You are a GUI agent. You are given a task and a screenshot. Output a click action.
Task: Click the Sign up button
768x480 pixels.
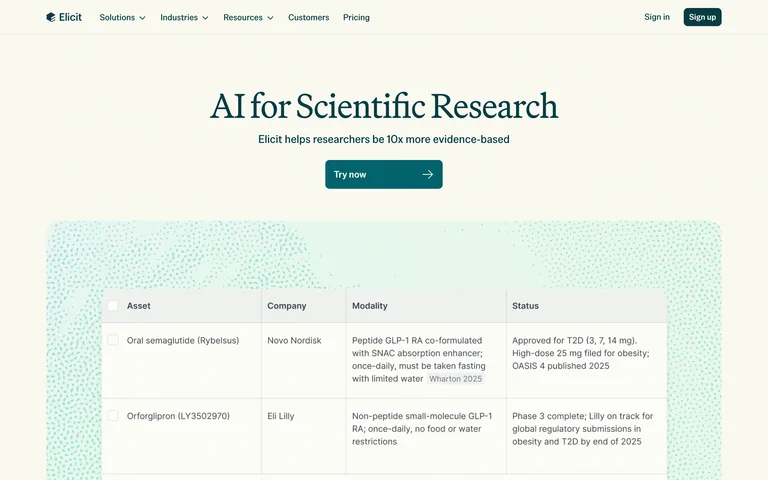tap(702, 17)
